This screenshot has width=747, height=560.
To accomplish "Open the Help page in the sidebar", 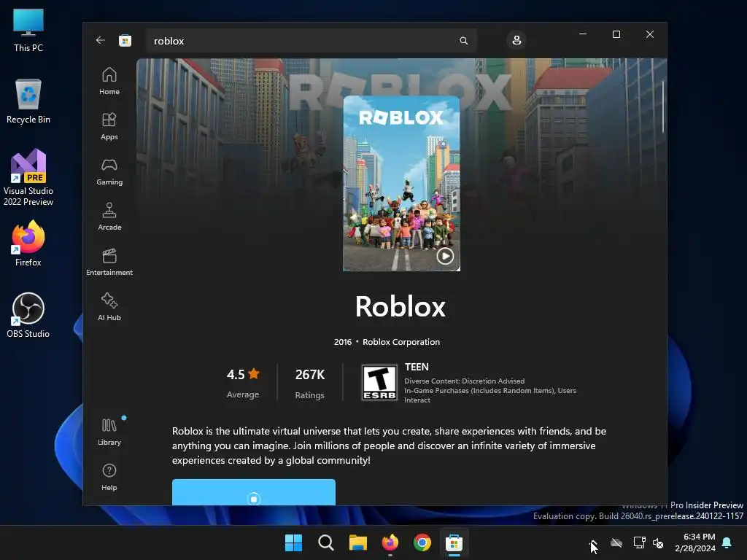I will [x=109, y=477].
